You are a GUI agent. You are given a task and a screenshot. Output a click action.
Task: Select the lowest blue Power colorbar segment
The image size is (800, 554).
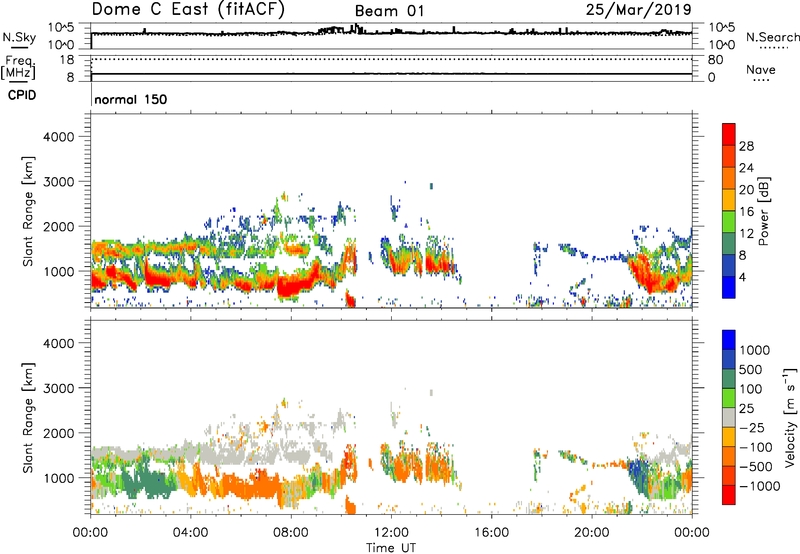(x=729, y=287)
